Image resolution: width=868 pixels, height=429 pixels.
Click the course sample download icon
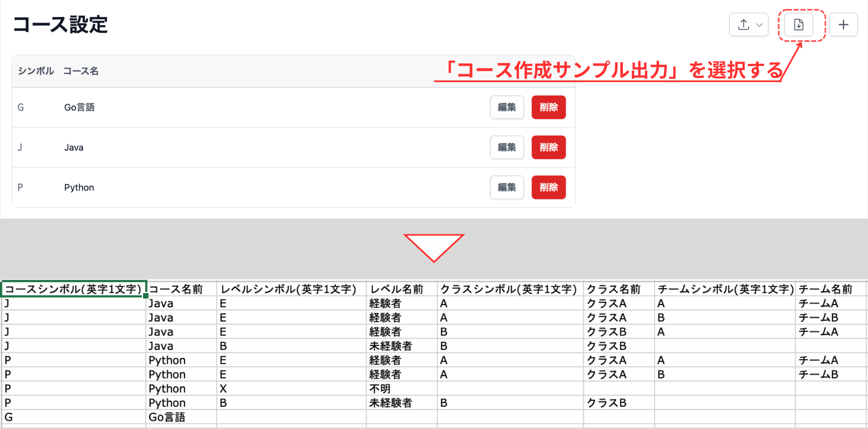(798, 24)
